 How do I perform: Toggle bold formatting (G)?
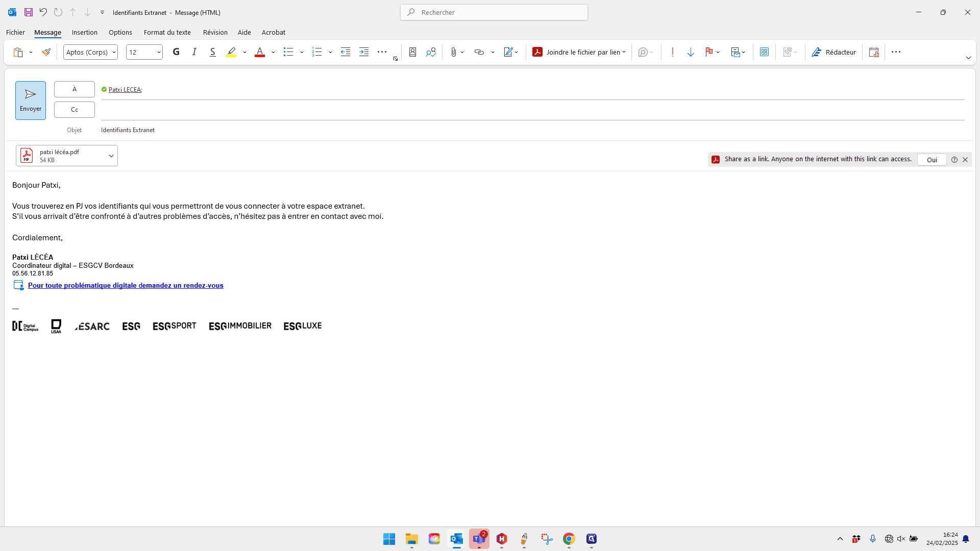(x=176, y=52)
